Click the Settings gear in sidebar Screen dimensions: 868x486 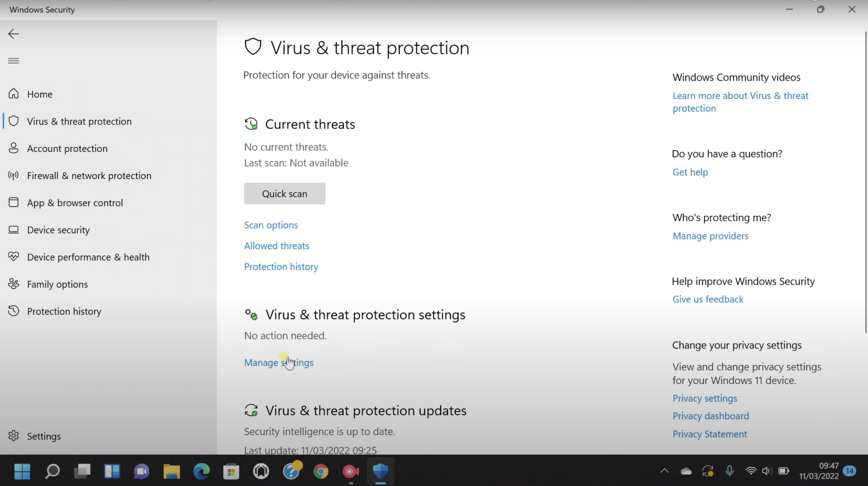tap(13, 436)
